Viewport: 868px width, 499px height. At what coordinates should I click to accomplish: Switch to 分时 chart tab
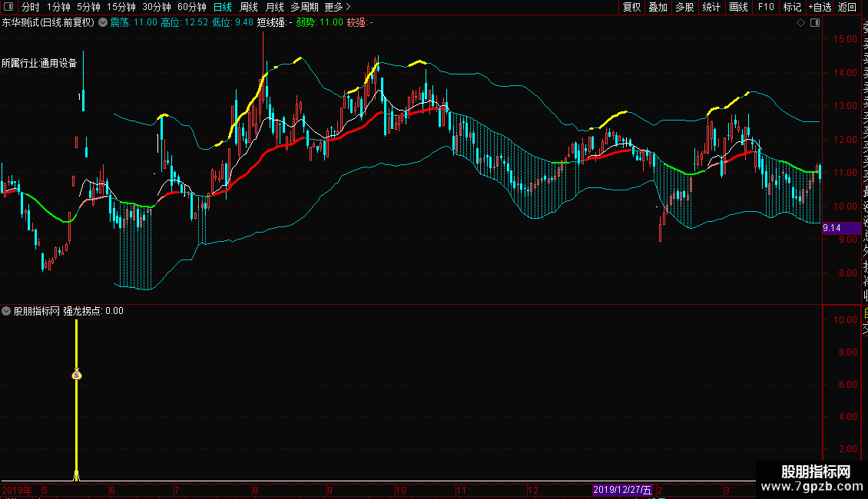(31, 7)
